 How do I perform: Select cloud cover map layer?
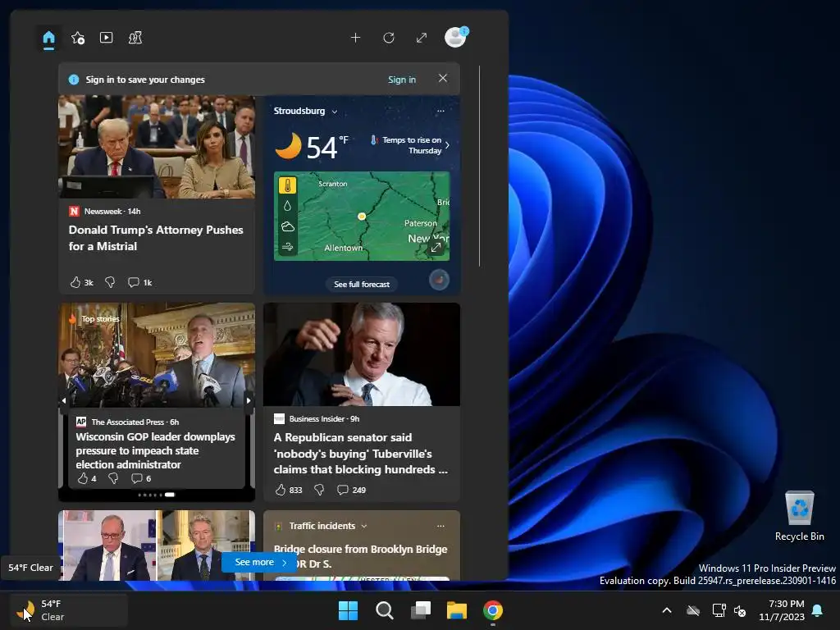[288, 226]
